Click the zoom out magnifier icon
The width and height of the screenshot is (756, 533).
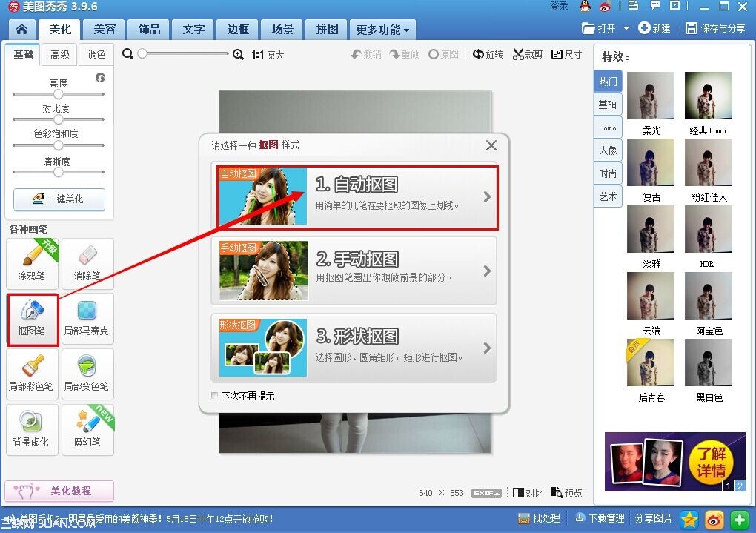coord(127,54)
